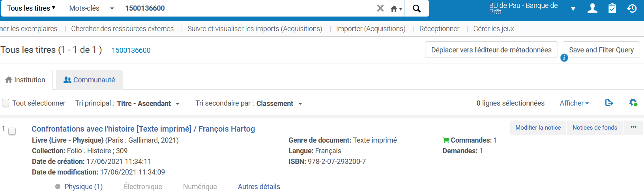Image resolution: width=644 pixels, height=195 pixels.
Task: Open the user profile icon
Action: coord(592,8)
